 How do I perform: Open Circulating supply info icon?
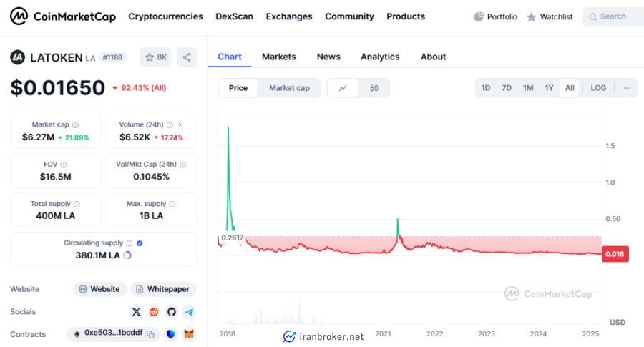click(x=130, y=243)
